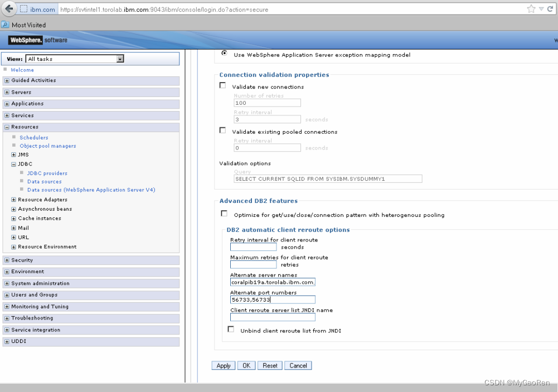Select the WebSphere exception mapping model radio
The height and width of the screenshot is (392, 558).
coord(224,53)
